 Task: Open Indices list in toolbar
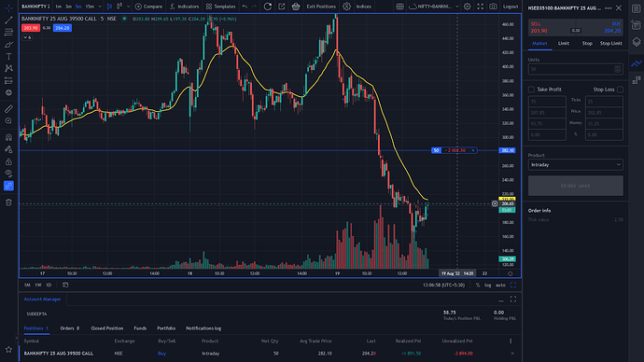point(363,7)
